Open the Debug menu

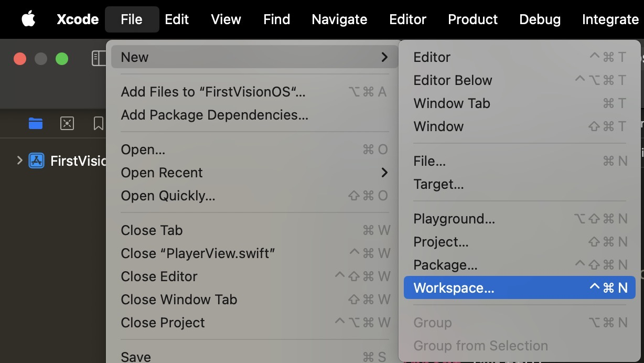(540, 19)
